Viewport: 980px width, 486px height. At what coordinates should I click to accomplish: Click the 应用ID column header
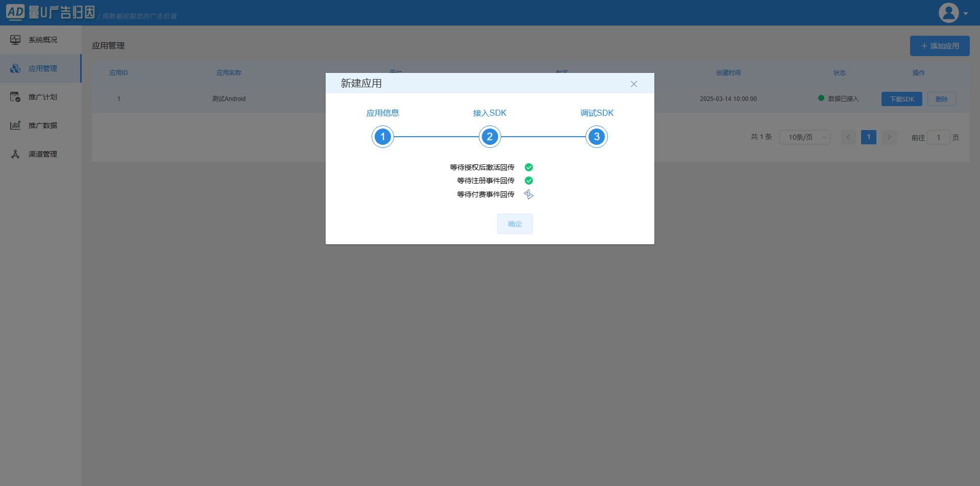[x=118, y=73]
